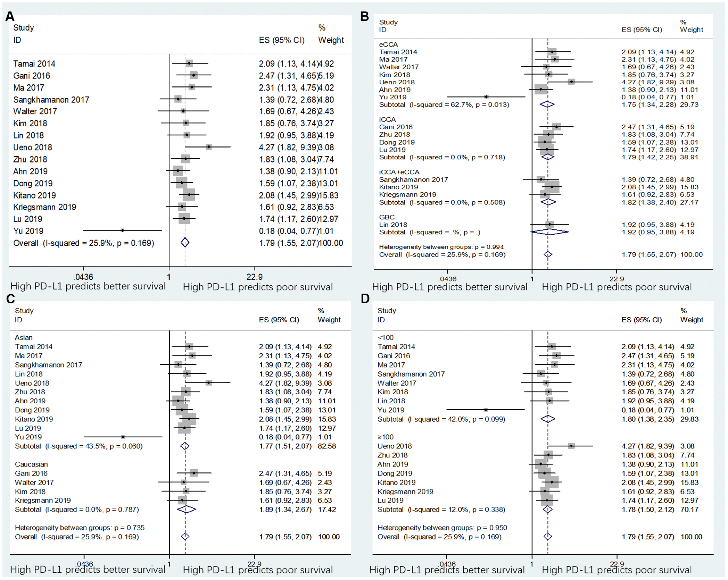This screenshot has height=580, width=728.
Task: Click the wide GBC subtotal diamond in panel B
Action: [549, 232]
